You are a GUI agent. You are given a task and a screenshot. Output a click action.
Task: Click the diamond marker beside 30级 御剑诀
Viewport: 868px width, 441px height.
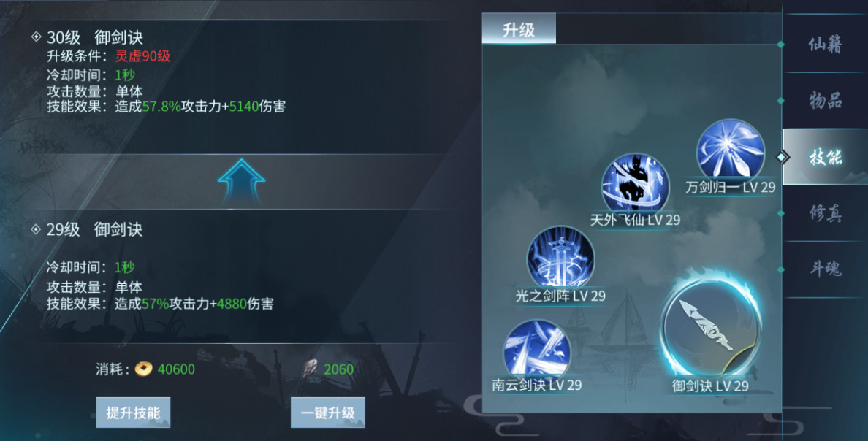[37, 37]
